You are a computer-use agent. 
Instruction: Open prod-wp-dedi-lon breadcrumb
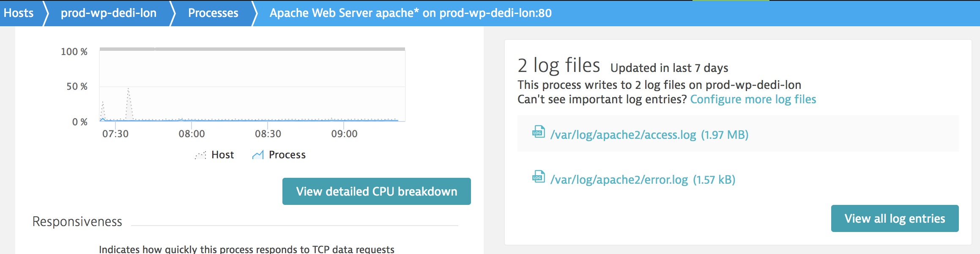[x=109, y=13]
